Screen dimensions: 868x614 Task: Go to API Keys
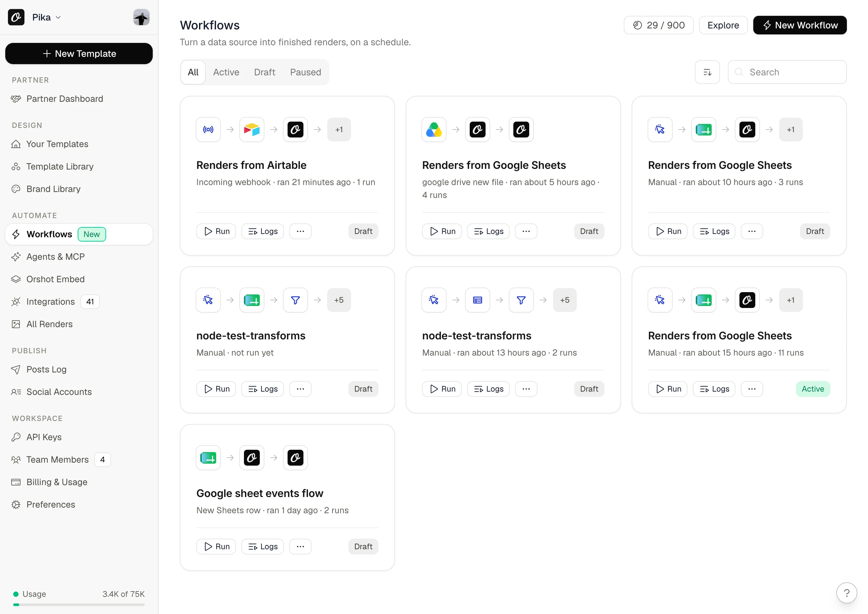coord(79,437)
